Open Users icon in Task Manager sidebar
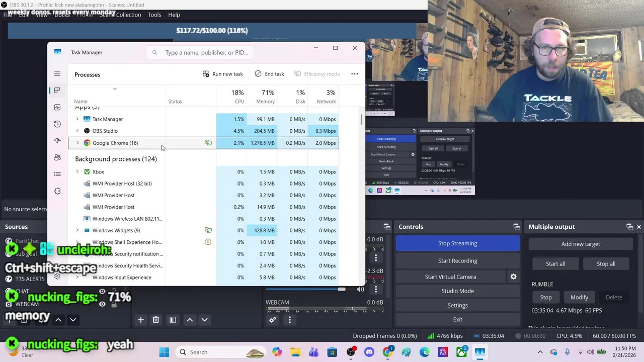This screenshot has height=362, width=644. [x=57, y=157]
